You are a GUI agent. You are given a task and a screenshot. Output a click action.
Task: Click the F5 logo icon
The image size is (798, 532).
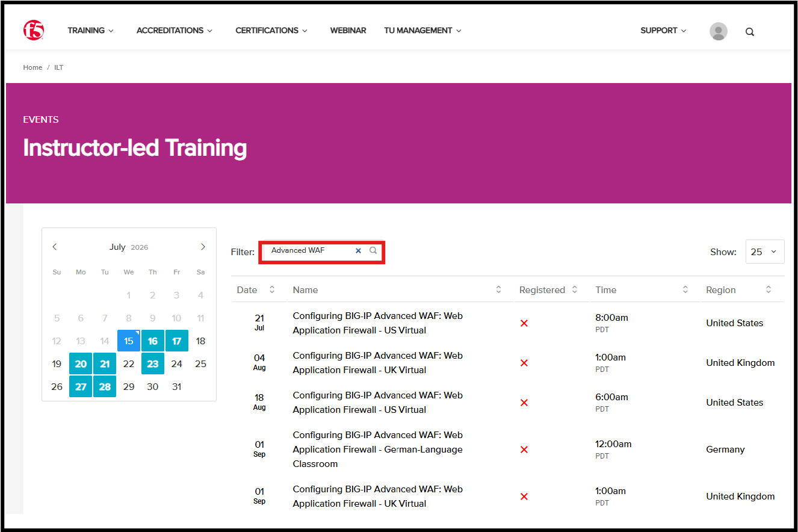tap(34, 30)
